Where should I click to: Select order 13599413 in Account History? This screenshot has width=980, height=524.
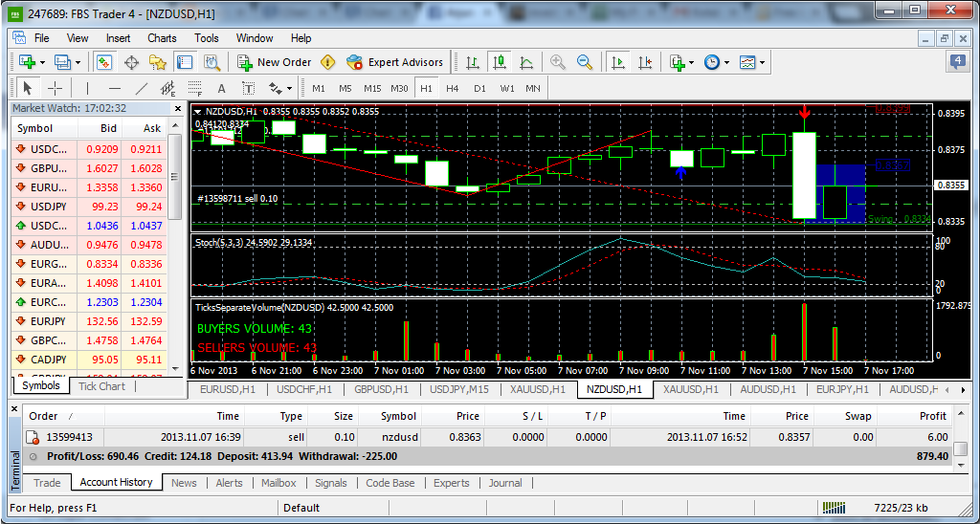point(487,437)
